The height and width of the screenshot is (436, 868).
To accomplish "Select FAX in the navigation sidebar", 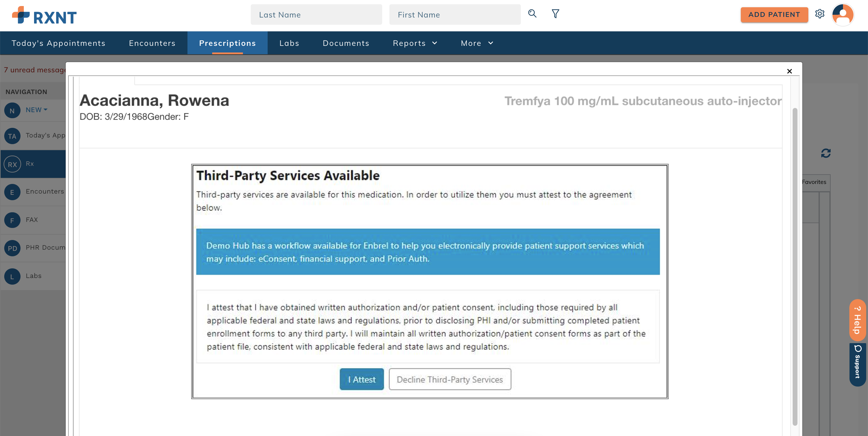I will [x=33, y=220].
